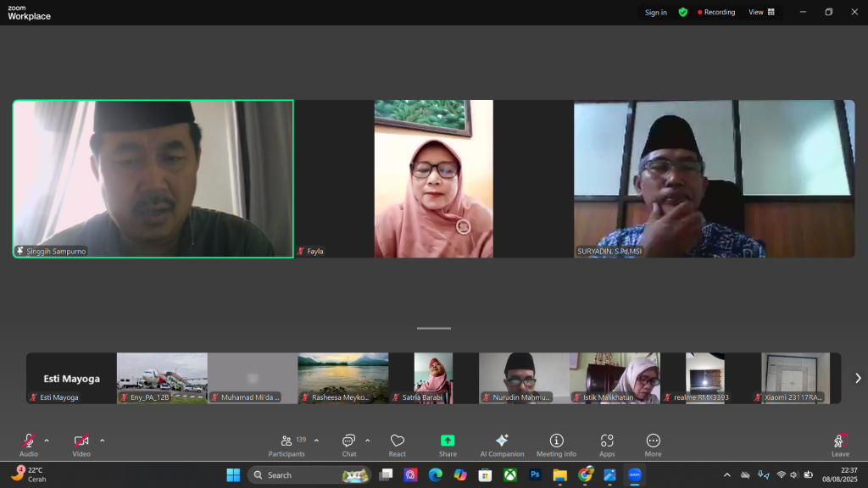Expand the chevron next to Participants
The image size is (868, 488).
[x=317, y=441]
